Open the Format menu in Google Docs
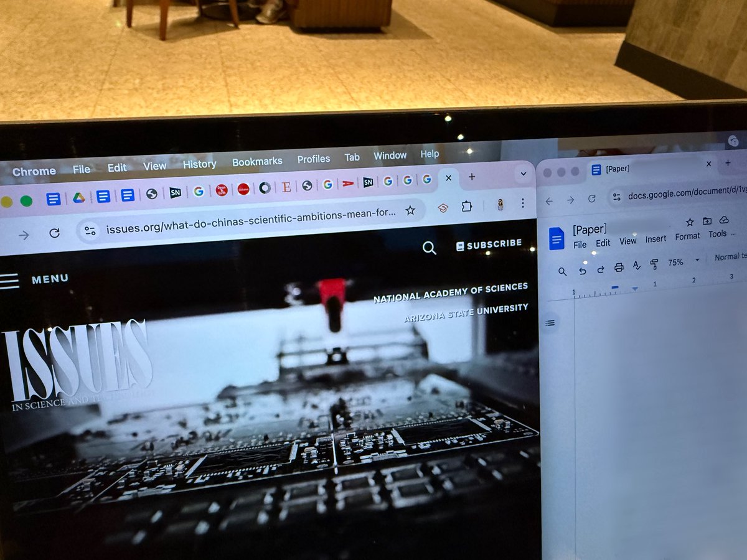 (687, 236)
